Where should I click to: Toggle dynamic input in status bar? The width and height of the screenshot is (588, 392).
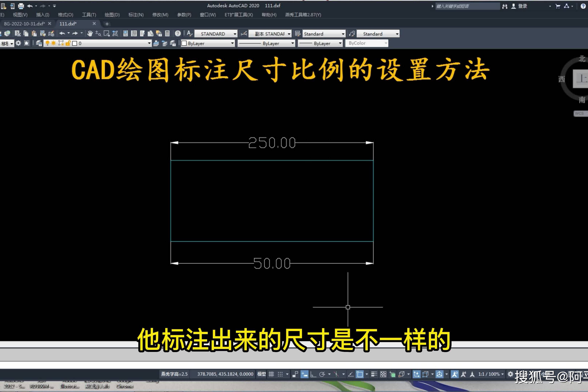pos(304,374)
